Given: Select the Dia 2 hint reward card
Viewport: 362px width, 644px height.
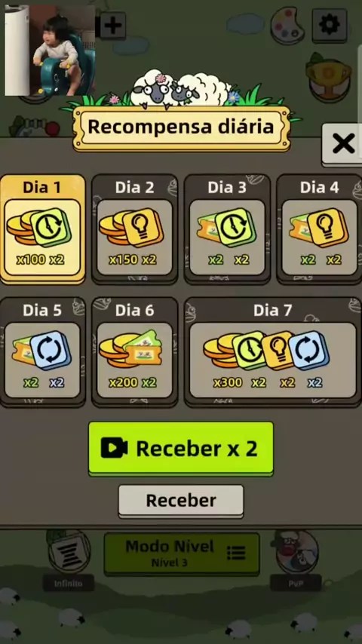Looking at the screenshot, I should tap(135, 229).
